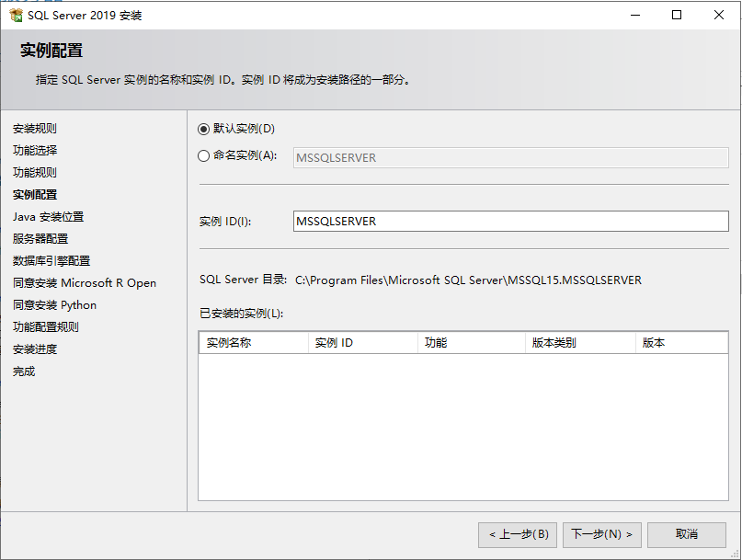Select 服务器配置 in the step list
Screen dimensions: 742x560
point(40,239)
